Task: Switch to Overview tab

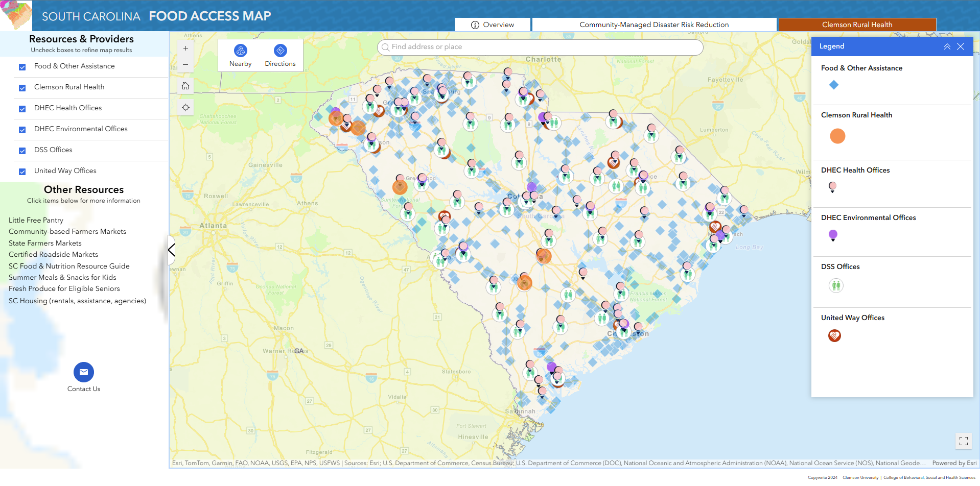Action: 493,25
